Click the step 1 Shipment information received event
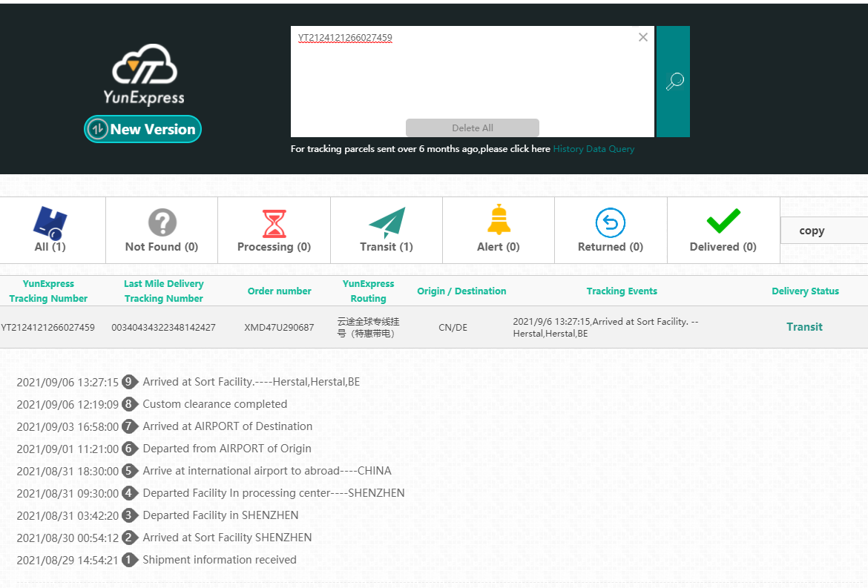Screen dimensions: 868x588 point(219,560)
